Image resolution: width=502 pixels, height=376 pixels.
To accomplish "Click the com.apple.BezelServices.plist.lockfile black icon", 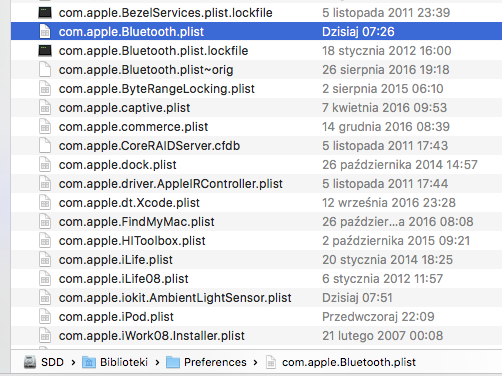I will tap(45, 13).
